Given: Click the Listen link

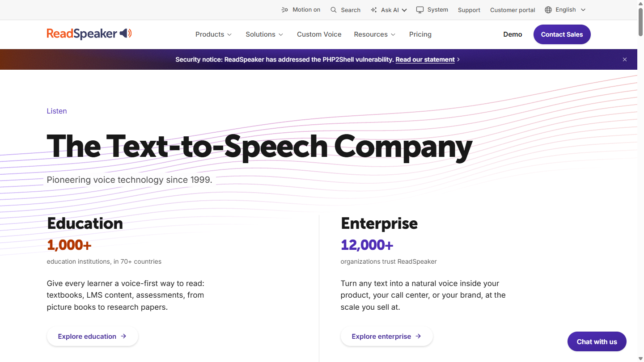Looking at the screenshot, I should coord(57,111).
